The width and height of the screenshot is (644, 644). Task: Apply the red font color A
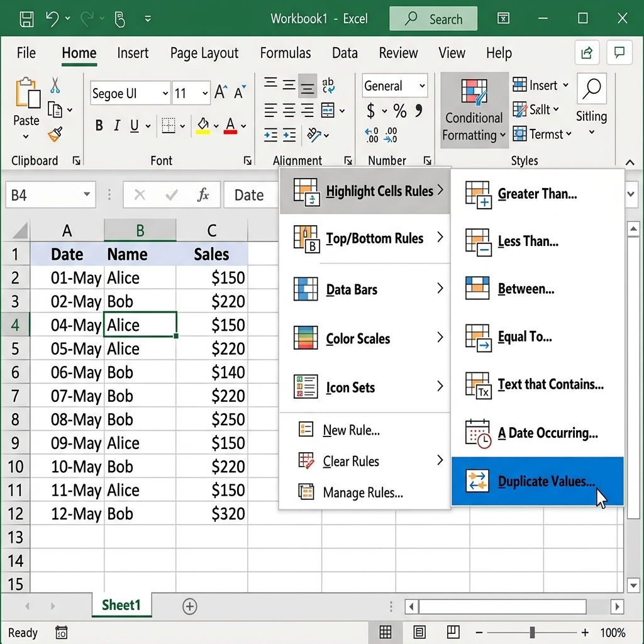[230, 126]
